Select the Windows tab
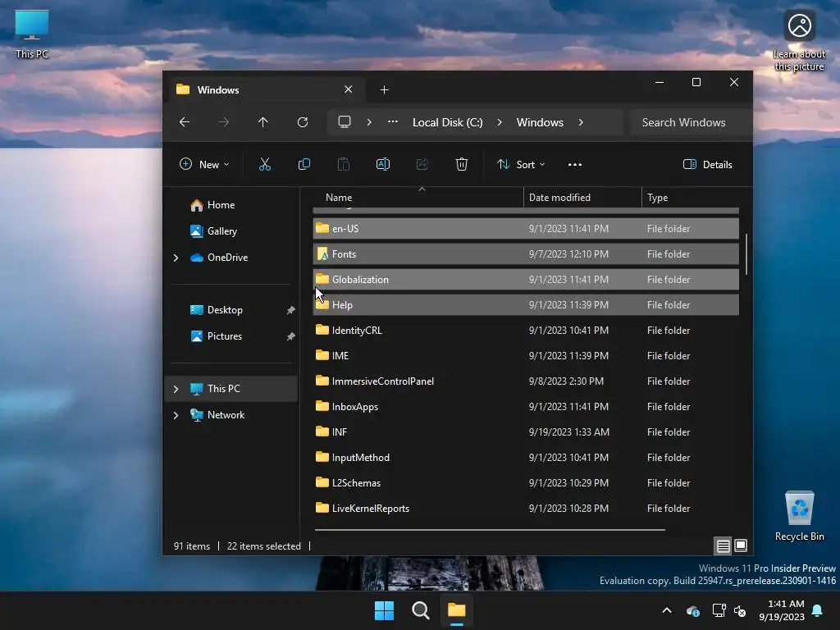This screenshot has height=630, width=840. 266,89
